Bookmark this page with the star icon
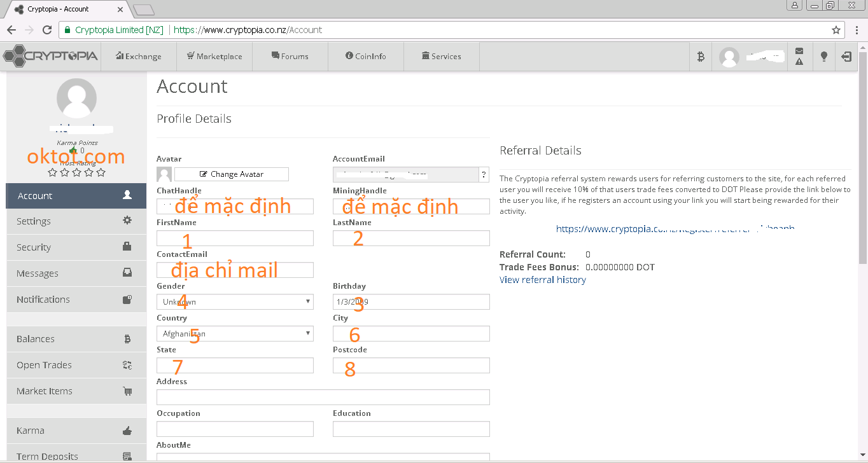The height and width of the screenshot is (463, 868). [x=836, y=30]
